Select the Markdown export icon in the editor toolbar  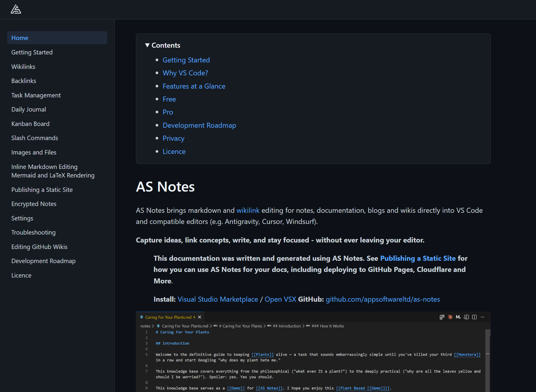point(458,317)
